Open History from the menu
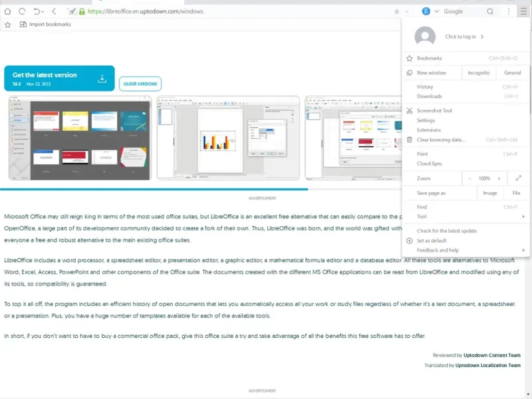Screen dimensions: 532x399 (x=465, y=87)
